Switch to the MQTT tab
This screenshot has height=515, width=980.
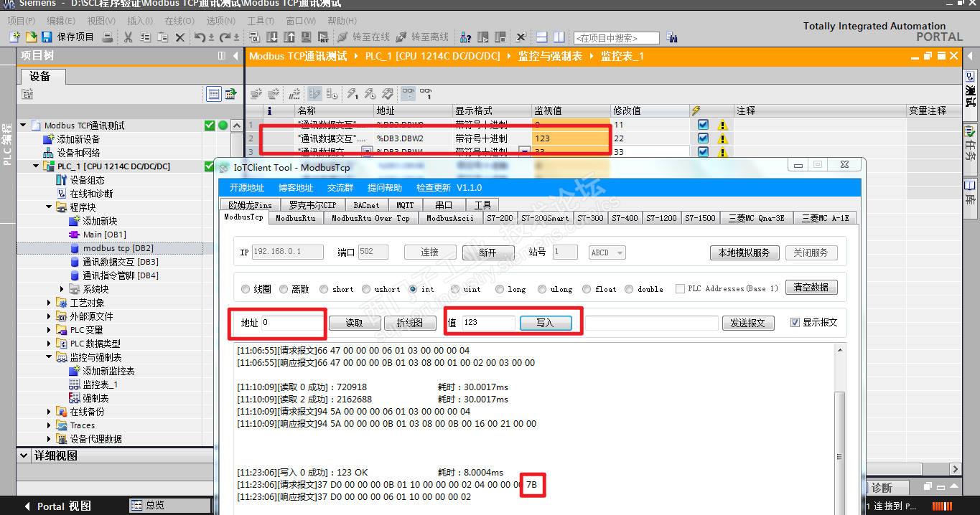click(405, 205)
